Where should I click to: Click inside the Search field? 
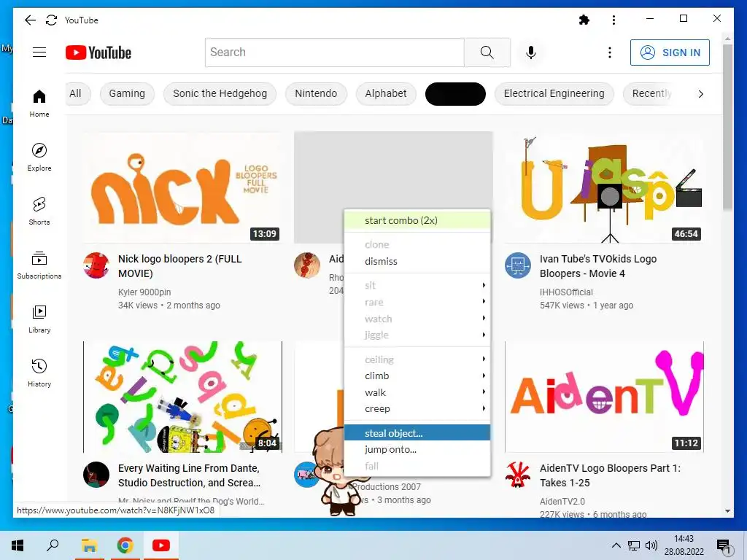335,52
